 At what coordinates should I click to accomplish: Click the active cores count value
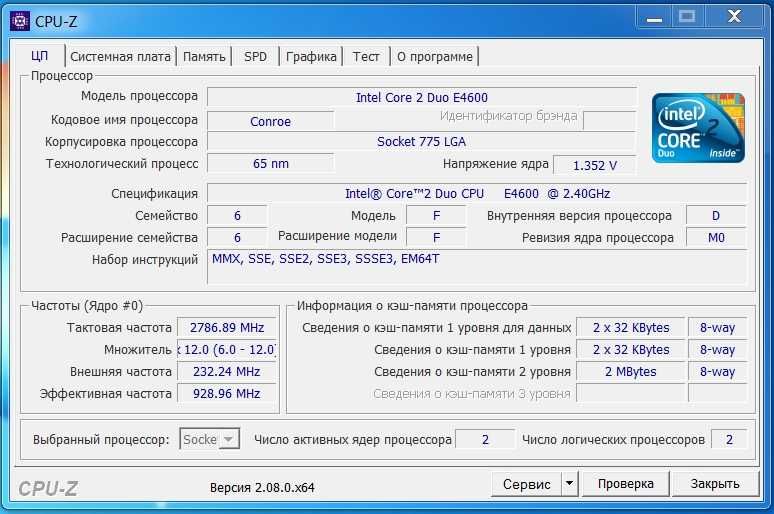click(485, 439)
